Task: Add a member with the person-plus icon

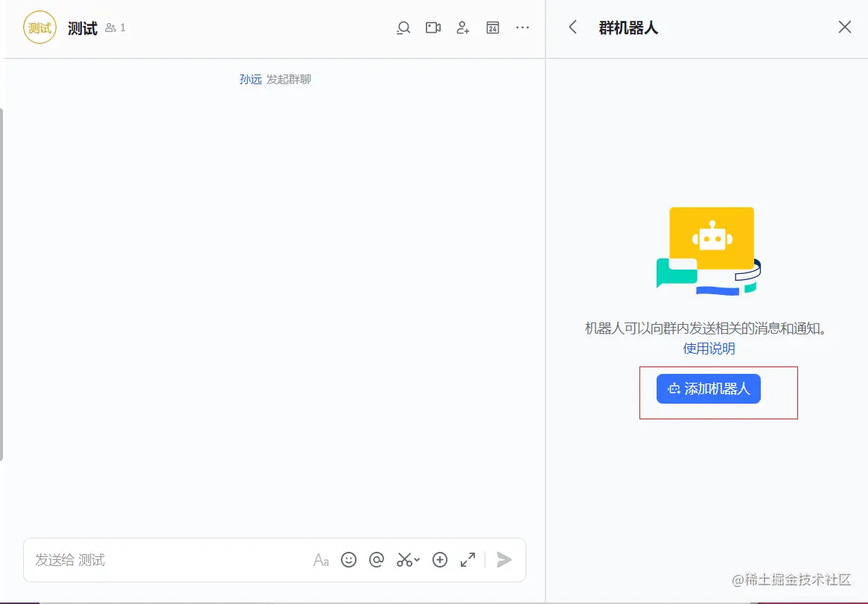Action: coord(463,28)
